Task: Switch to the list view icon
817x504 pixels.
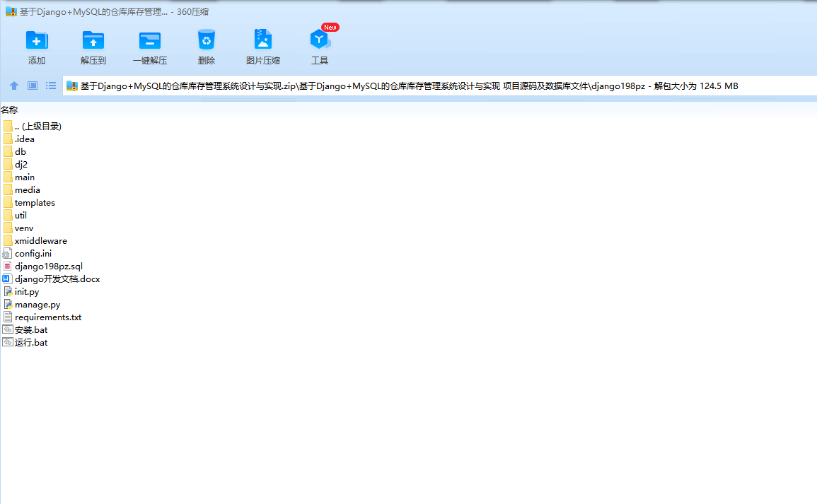Action: click(50, 86)
